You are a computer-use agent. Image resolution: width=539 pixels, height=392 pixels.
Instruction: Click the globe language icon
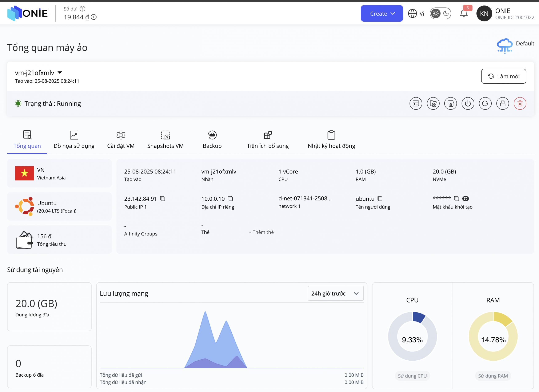(x=412, y=13)
